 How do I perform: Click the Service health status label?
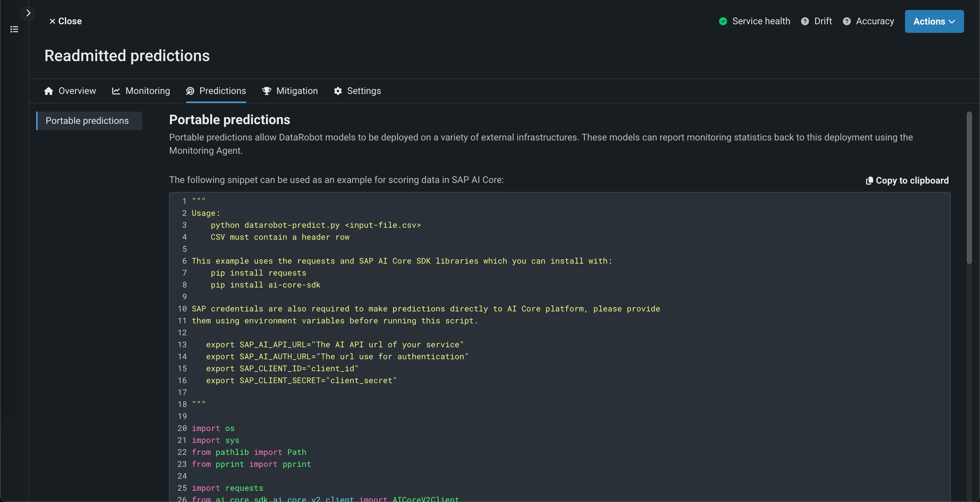coord(761,21)
